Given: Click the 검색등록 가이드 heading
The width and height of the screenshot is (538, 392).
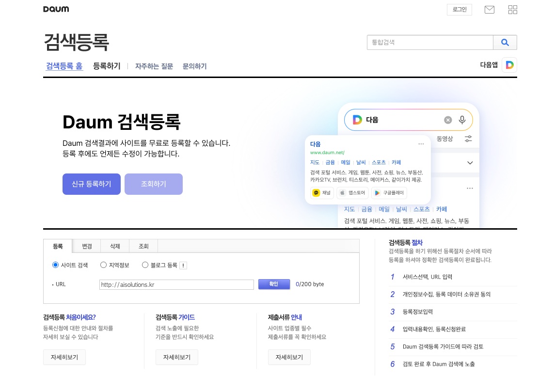Looking at the screenshot, I should (175, 317).
